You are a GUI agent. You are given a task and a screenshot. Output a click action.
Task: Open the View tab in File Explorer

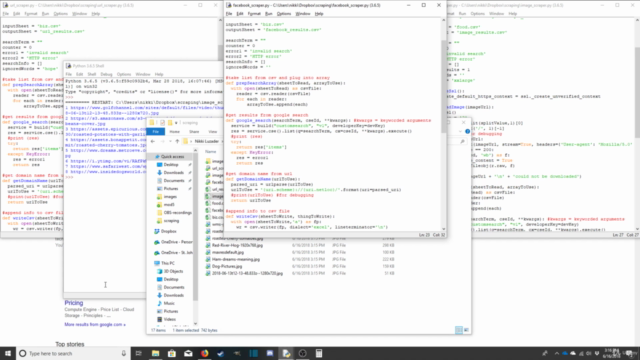click(x=213, y=131)
